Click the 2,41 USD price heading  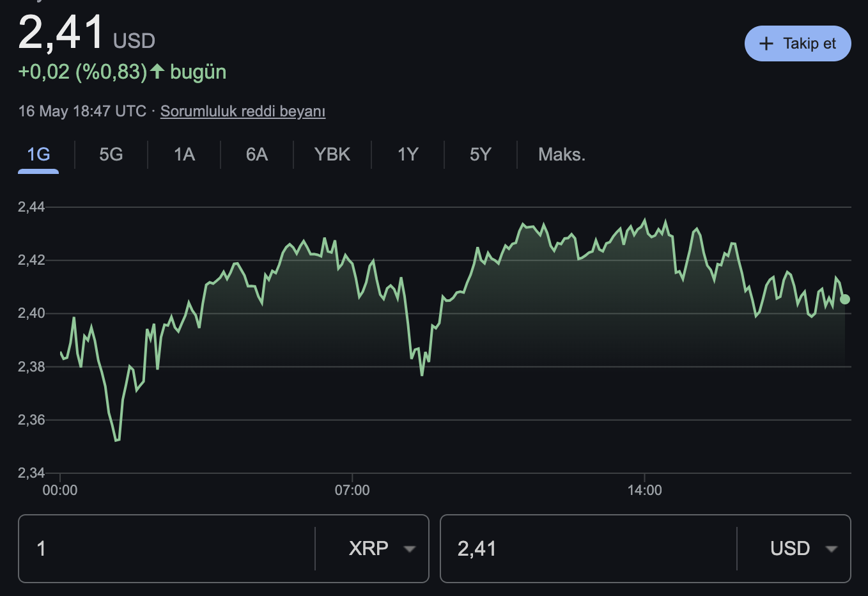86,33
